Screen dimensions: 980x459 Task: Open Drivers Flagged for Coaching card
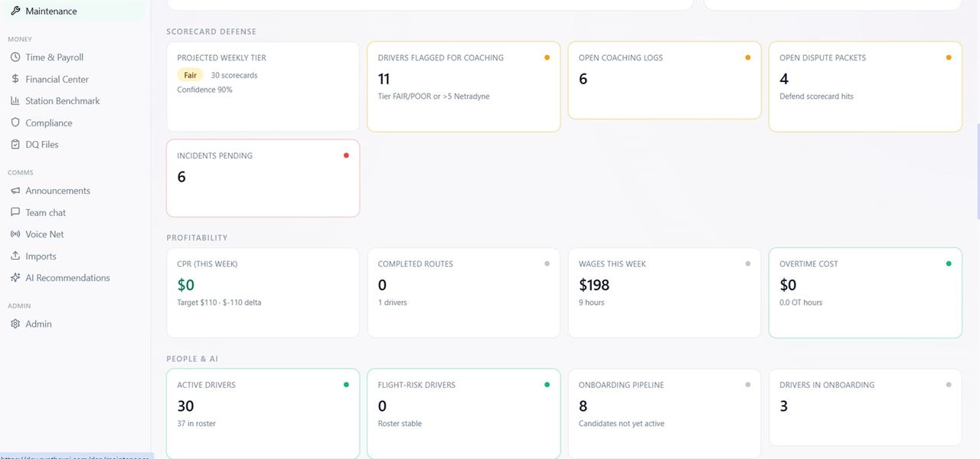pos(463,87)
